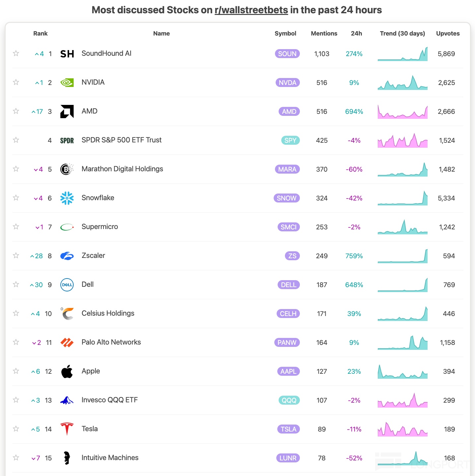The height and width of the screenshot is (476, 475).
Task: Toggle favorite star for Intuitive Machines
Action: [16, 458]
